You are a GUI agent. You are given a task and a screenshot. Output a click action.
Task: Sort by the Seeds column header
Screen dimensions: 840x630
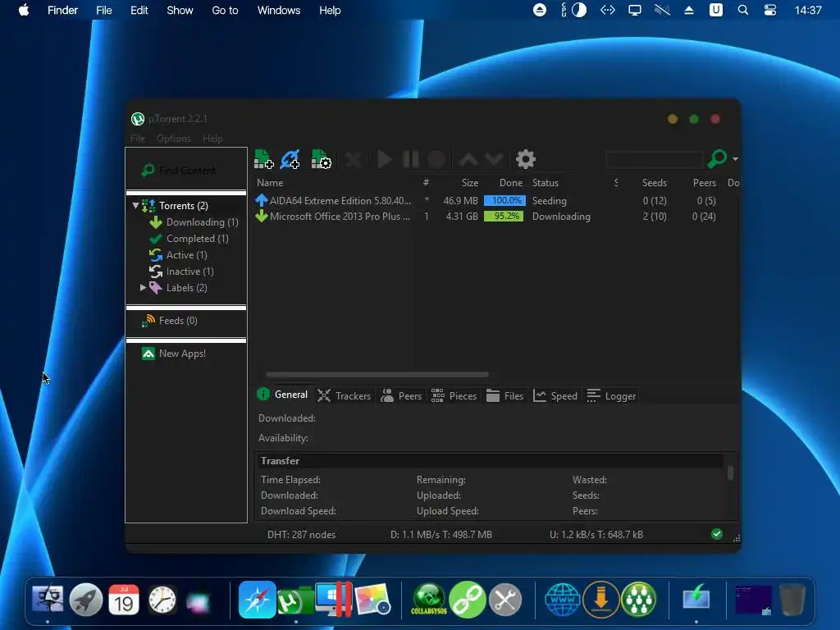(x=654, y=183)
